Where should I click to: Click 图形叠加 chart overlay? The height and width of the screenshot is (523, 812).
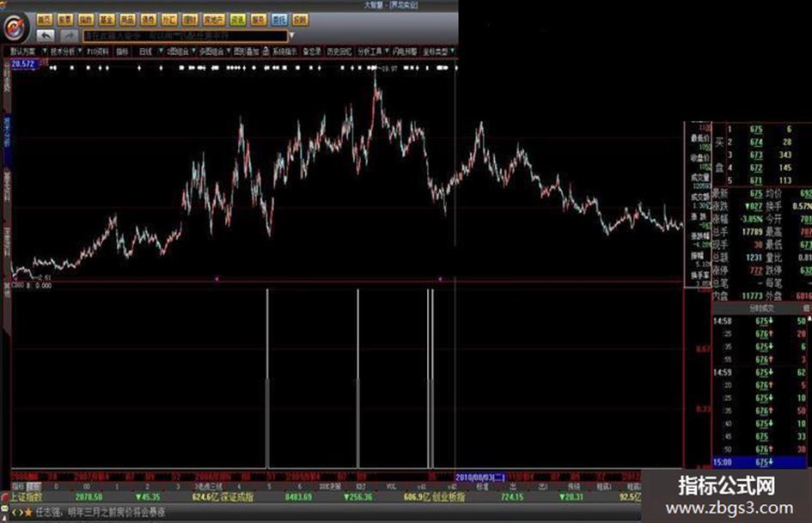[246, 52]
